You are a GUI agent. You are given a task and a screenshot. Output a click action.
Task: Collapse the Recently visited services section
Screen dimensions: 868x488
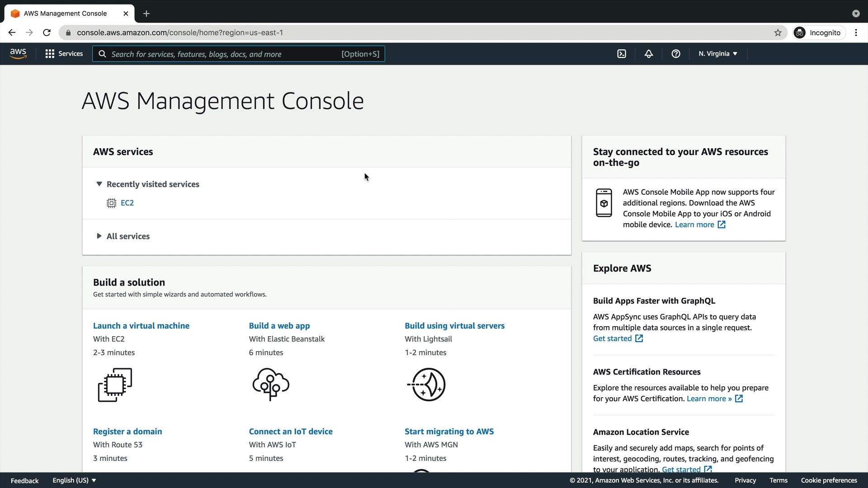(x=99, y=184)
